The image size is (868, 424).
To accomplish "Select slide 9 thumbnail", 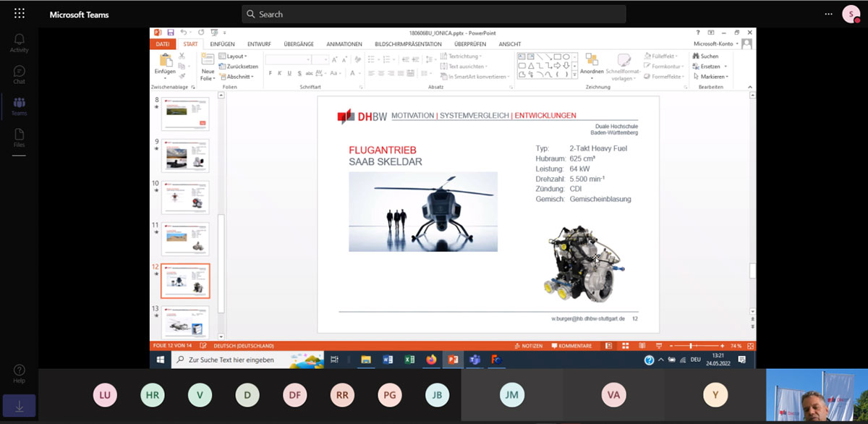I will pos(185,155).
